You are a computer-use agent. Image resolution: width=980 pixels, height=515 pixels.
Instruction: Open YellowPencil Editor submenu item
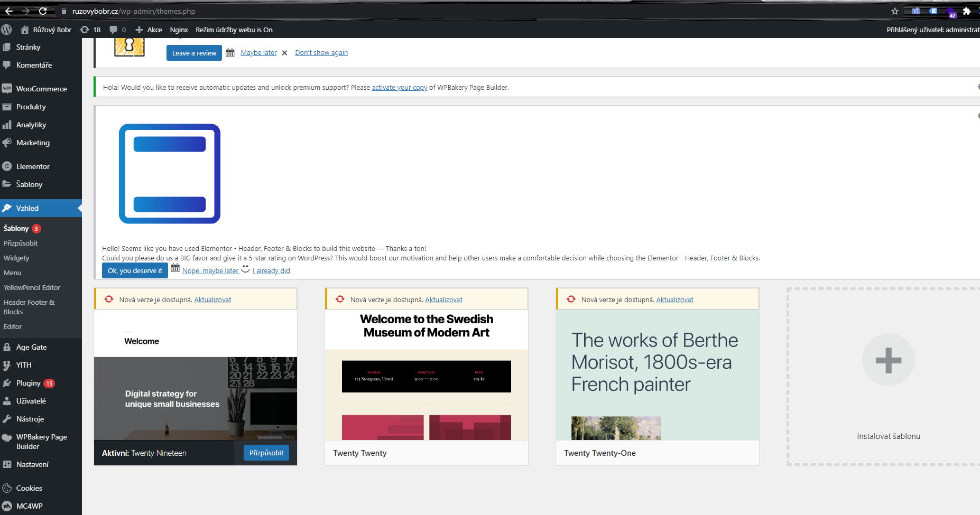tap(32, 287)
